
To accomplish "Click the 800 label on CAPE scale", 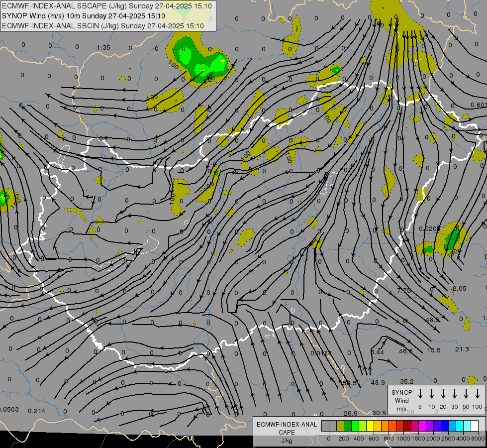I will [x=389, y=439].
